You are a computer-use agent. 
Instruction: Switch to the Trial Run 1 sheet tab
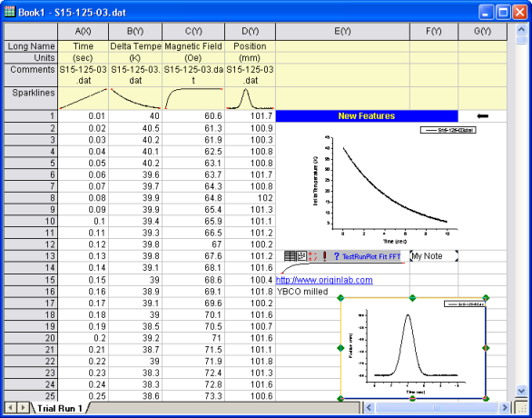click(60, 408)
